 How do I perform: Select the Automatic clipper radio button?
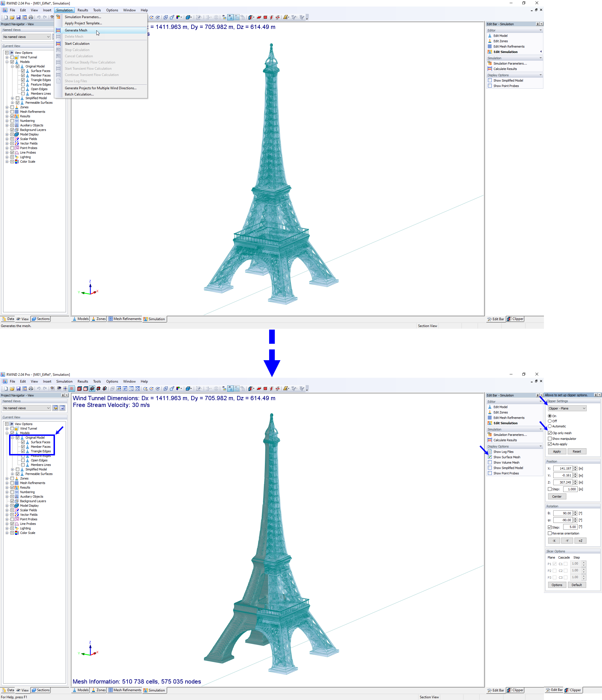(550, 426)
